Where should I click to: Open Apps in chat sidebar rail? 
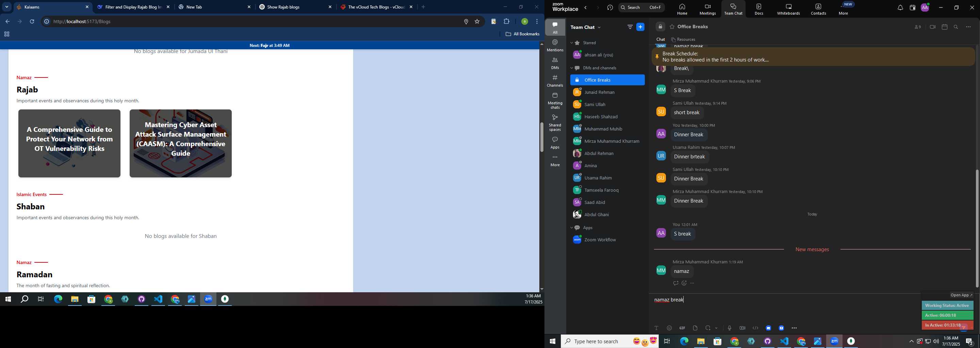(x=555, y=143)
